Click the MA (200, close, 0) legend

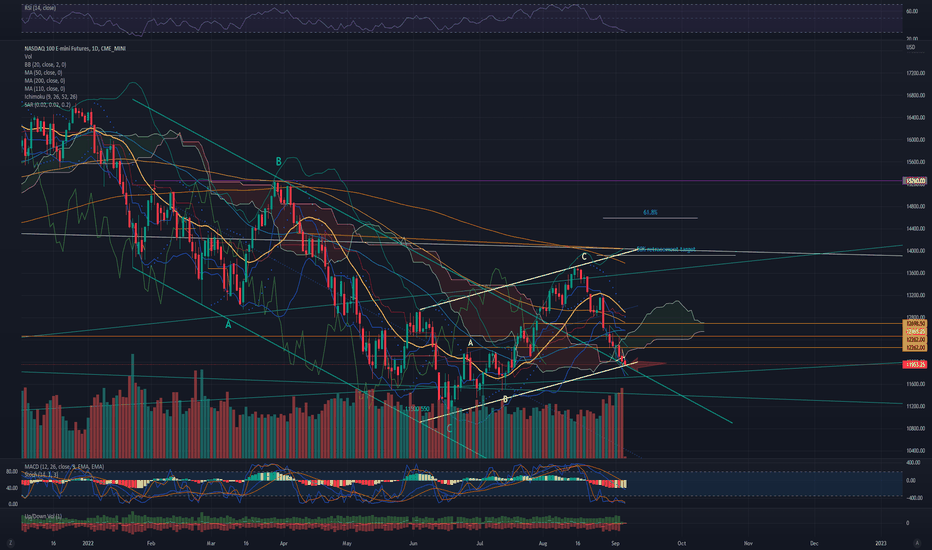[45, 80]
